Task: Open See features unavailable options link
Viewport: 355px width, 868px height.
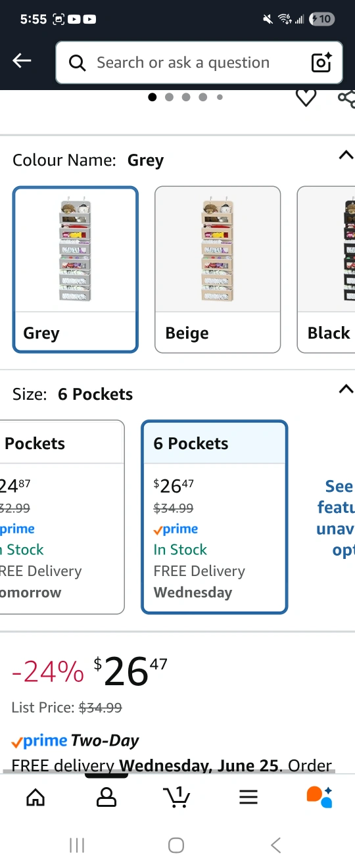Action: 335,519
